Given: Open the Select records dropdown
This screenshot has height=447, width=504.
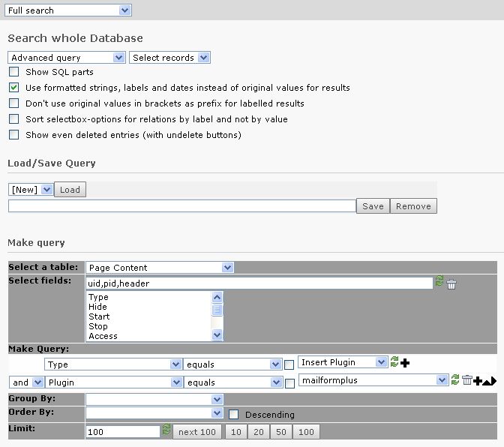Looking at the screenshot, I should [169, 58].
